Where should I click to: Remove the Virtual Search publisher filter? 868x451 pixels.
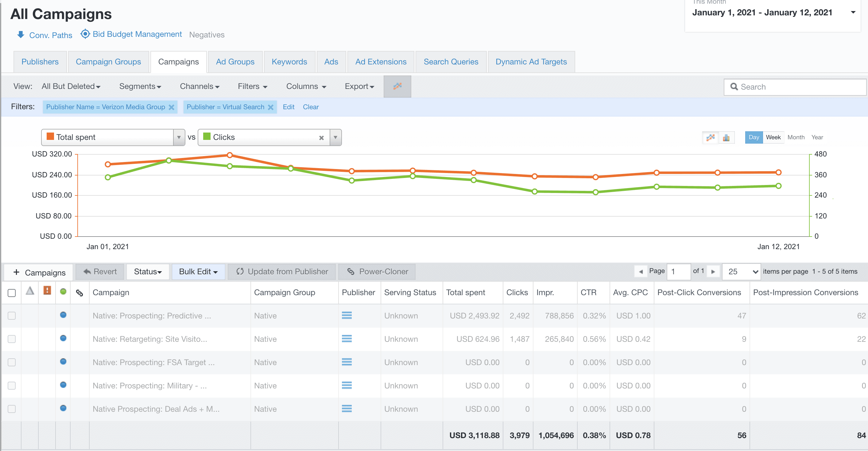point(271,107)
